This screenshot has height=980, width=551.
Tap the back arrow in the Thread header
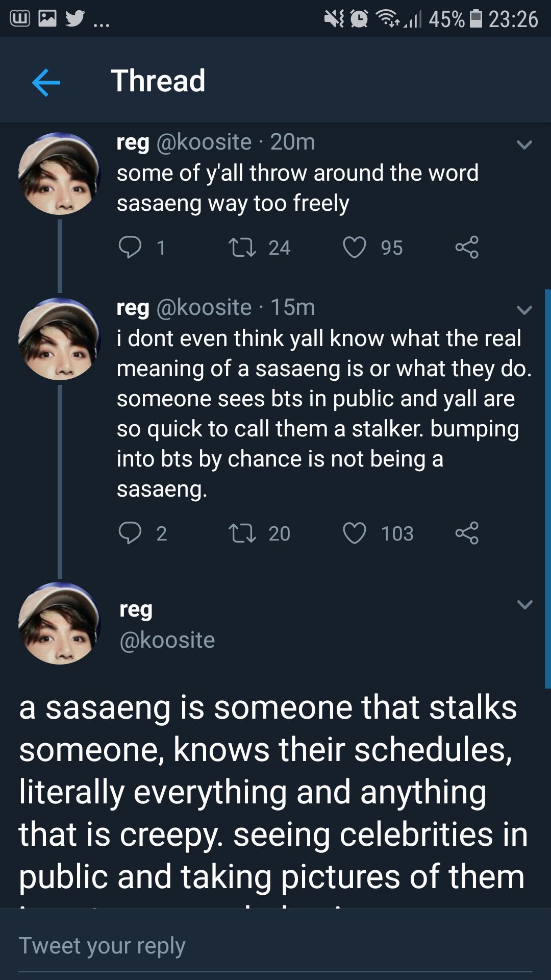(x=46, y=82)
